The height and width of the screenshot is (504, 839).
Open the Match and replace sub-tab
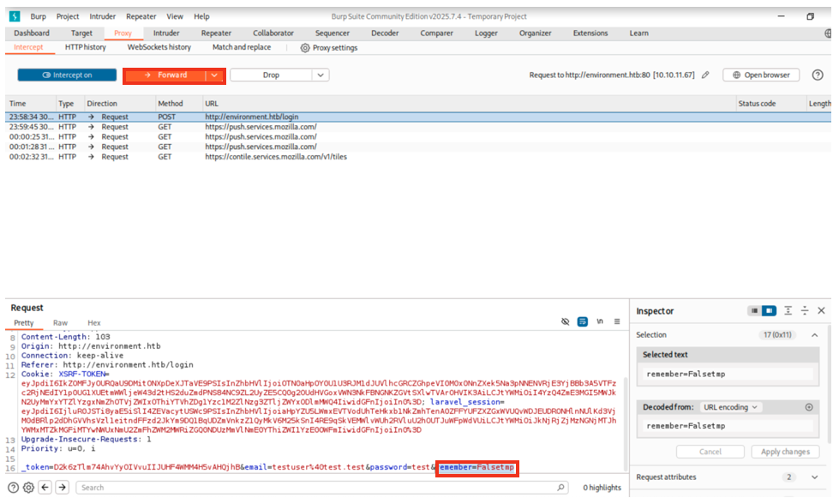242,47
